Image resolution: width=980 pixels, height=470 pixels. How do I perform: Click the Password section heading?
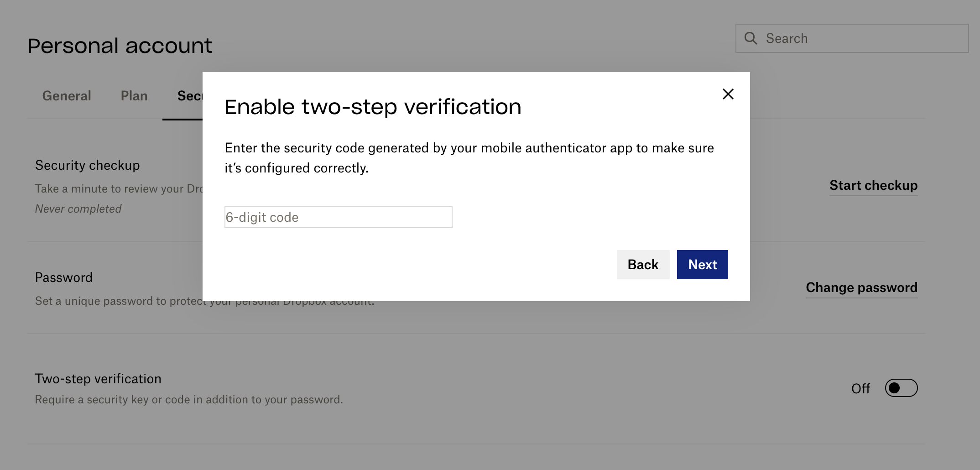pos(64,277)
